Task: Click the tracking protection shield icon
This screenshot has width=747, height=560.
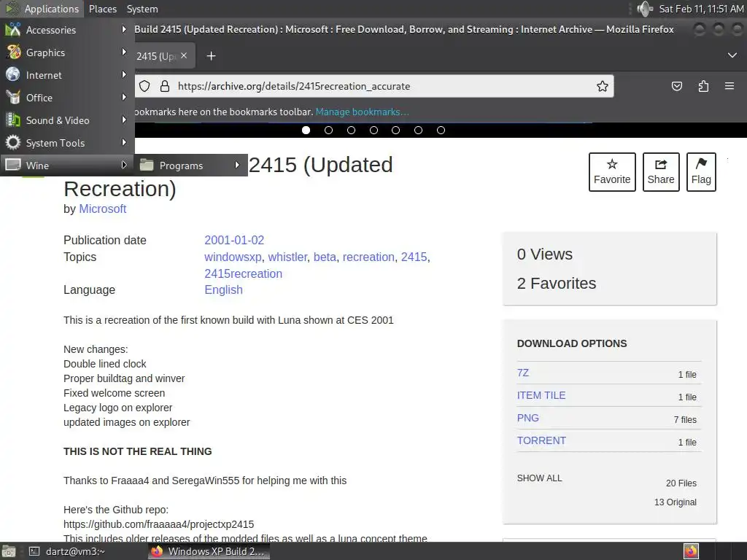Action: tap(145, 86)
